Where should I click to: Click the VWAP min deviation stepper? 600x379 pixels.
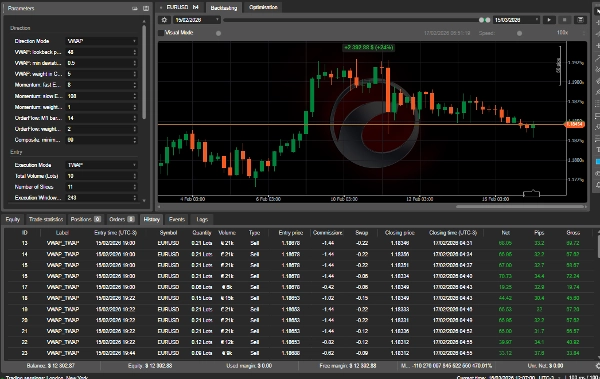(x=135, y=63)
